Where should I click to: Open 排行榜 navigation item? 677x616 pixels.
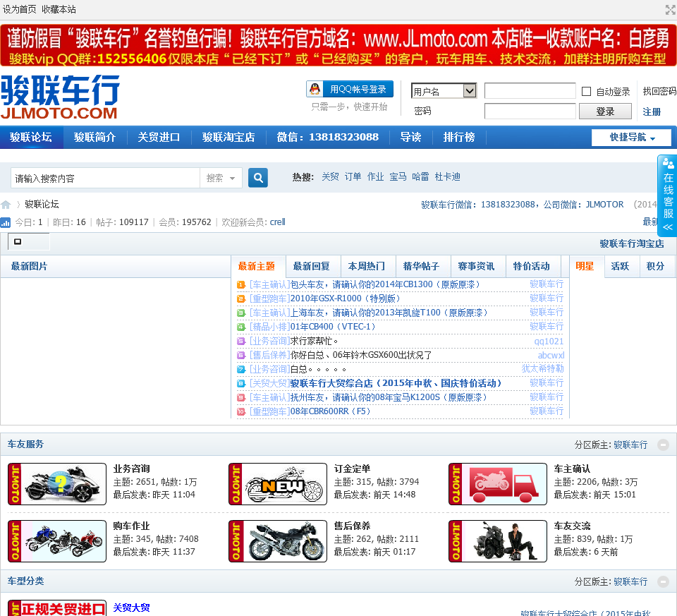[x=459, y=138]
